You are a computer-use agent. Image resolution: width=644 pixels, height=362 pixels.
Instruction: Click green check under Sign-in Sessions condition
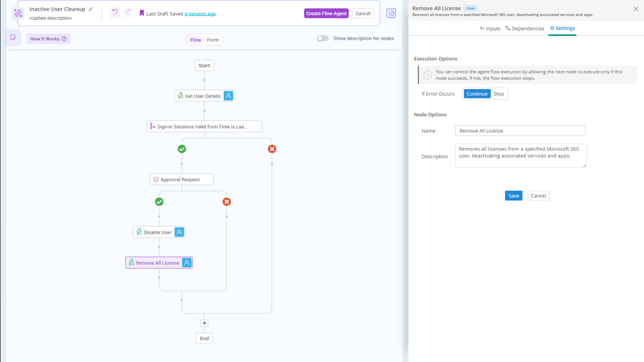click(x=182, y=149)
